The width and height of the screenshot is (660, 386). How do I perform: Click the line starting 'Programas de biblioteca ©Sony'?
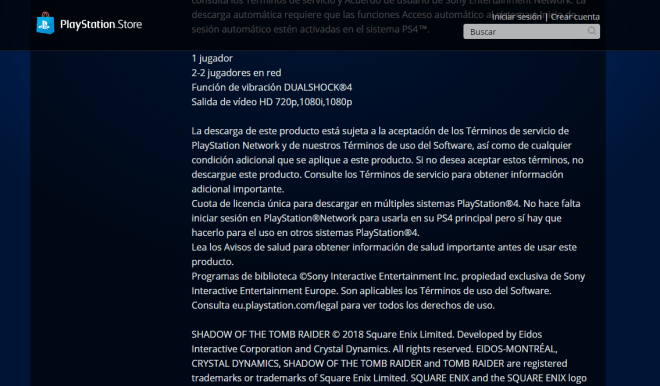pos(388,276)
